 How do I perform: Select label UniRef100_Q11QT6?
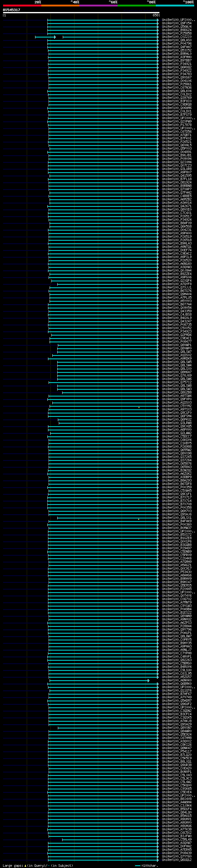tap(176, 690)
